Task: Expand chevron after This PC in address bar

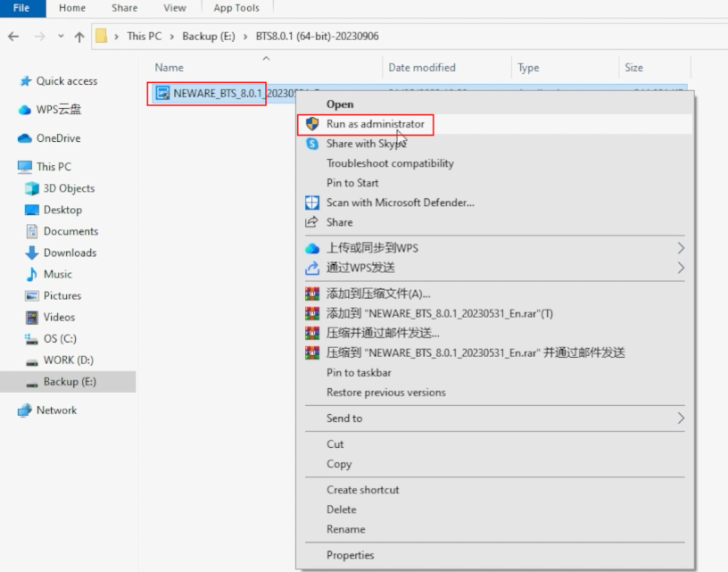Action: (x=172, y=37)
